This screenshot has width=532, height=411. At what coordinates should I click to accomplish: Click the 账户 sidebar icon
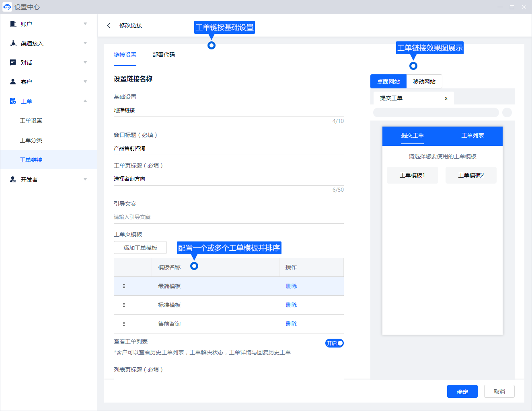tap(13, 24)
